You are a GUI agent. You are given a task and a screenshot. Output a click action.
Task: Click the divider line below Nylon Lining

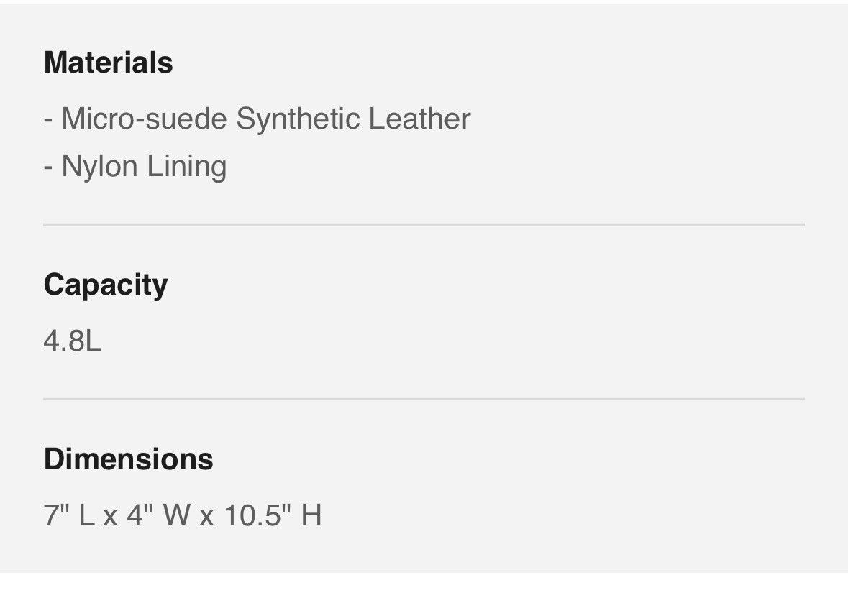pos(424,224)
